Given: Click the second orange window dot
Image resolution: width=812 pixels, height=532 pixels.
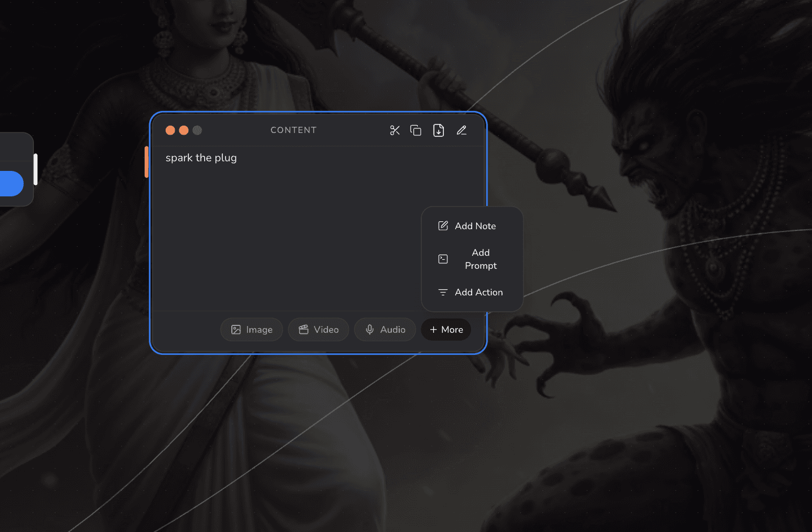Looking at the screenshot, I should pyautogui.click(x=184, y=130).
